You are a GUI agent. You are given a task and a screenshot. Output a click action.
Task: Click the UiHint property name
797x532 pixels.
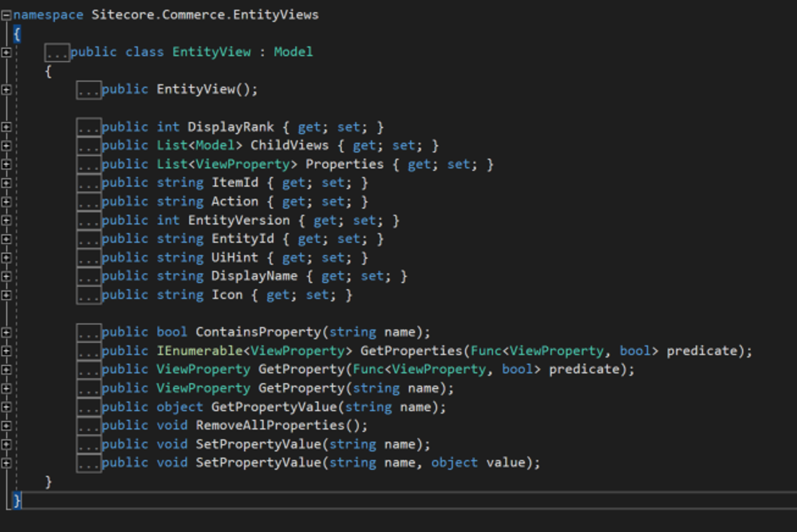tap(235, 257)
